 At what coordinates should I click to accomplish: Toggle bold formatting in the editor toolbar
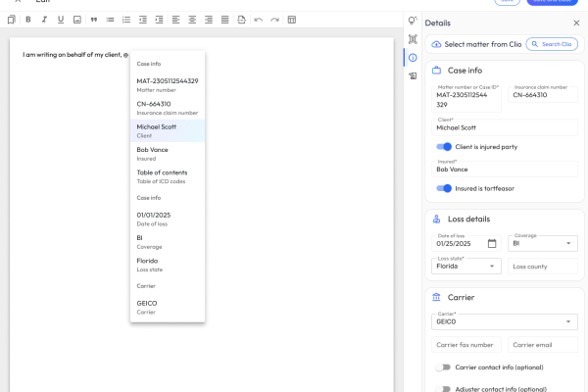(29, 20)
